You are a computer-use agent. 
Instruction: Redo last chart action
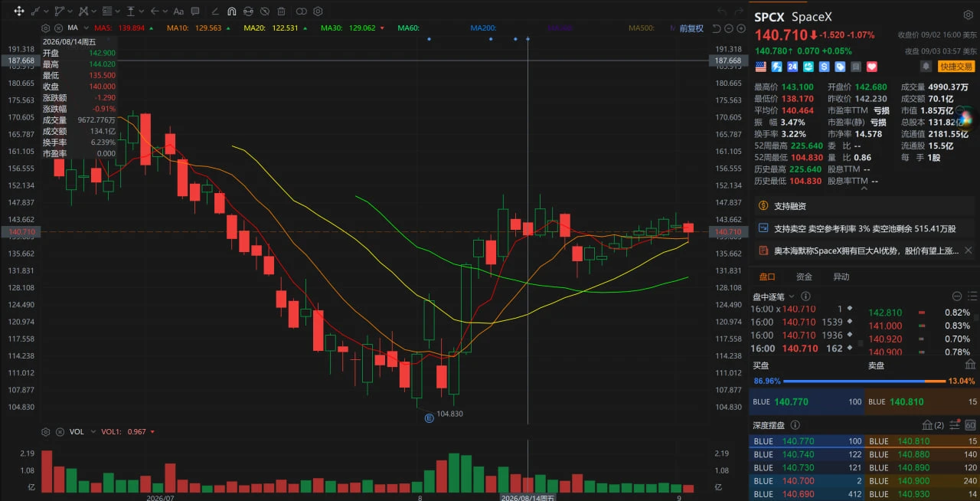[x=739, y=11]
